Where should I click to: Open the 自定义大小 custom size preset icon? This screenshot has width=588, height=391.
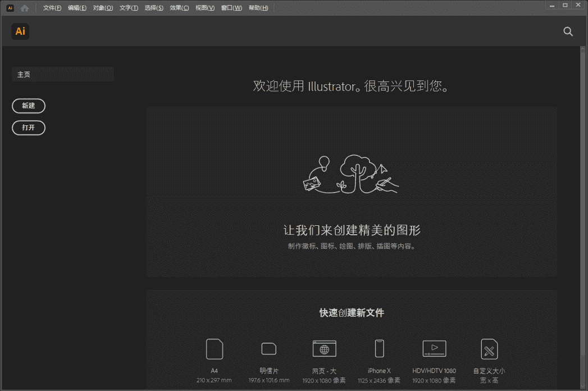pyautogui.click(x=489, y=349)
